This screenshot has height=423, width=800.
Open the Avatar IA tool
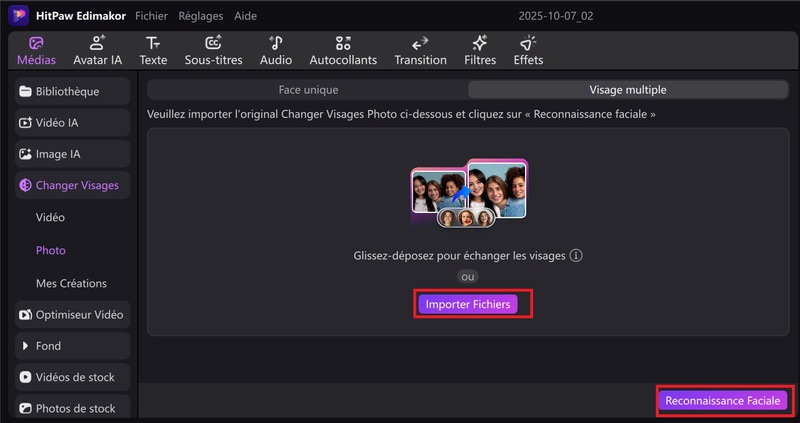click(97, 50)
